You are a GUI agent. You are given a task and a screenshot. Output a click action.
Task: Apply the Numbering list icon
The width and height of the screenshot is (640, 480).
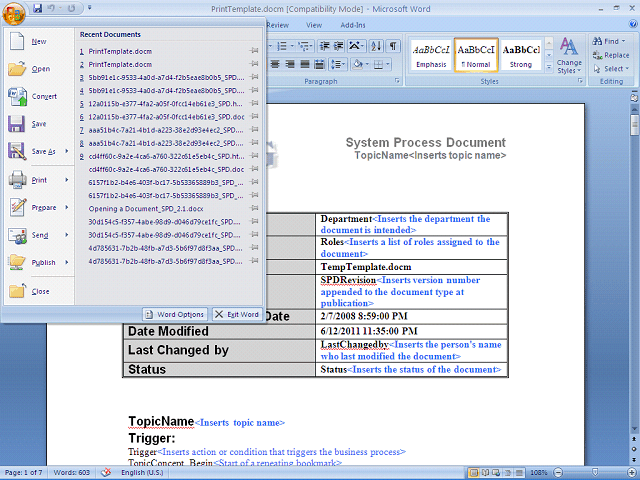coord(282,46)
